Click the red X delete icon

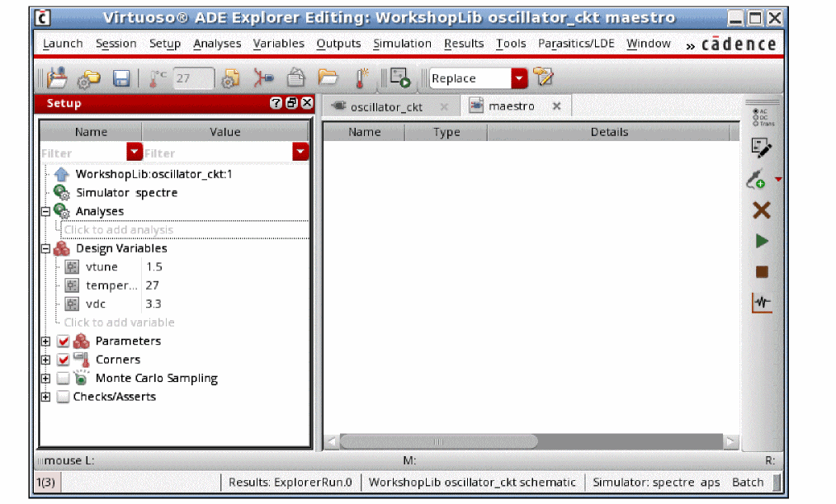coord(762,210)
